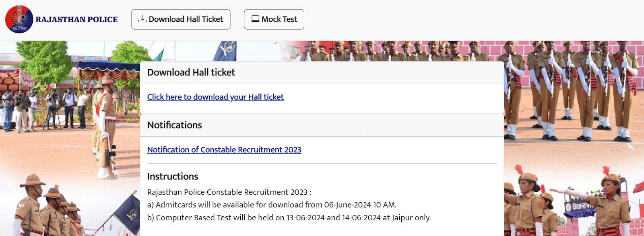Click the RAJASTHAN POLICE site title
The height and width of the screenshot is (236, 644).
76,19
